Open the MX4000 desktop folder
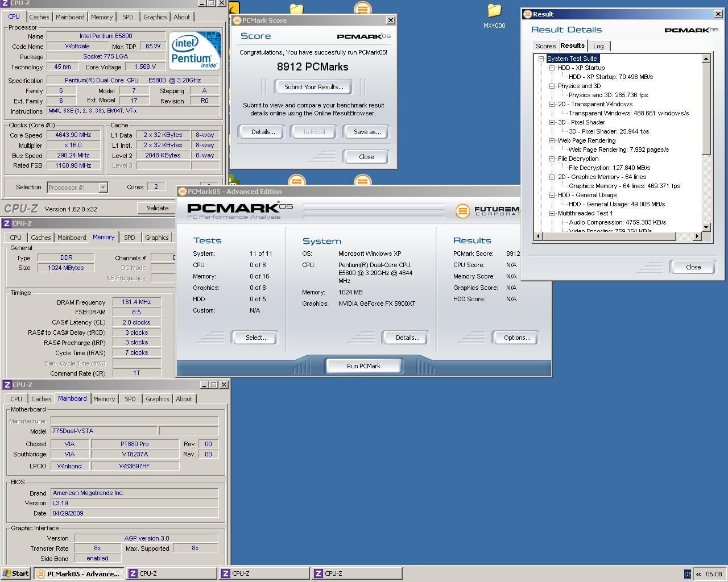 (x=494, y=16)
